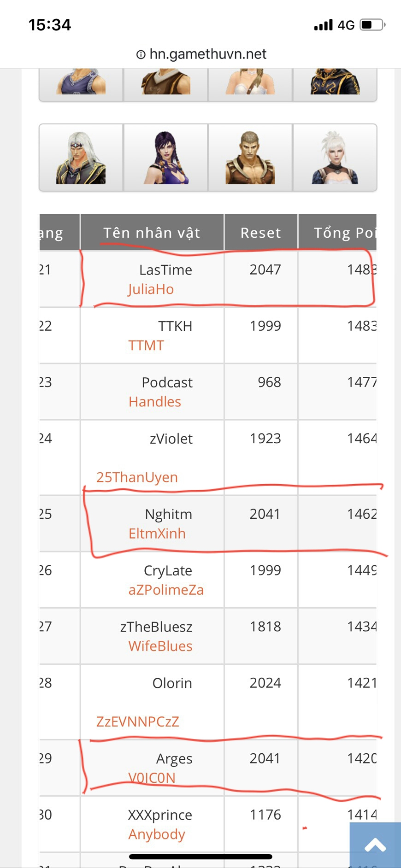Open the WifeBlues link
This screenshot has height=868, width=401.
pos(160,646)
